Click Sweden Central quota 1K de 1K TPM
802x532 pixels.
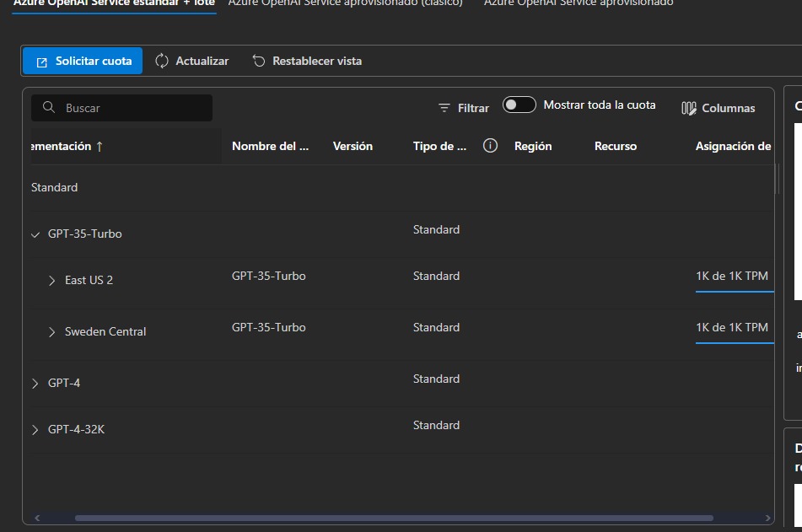(x=731, y=327)
